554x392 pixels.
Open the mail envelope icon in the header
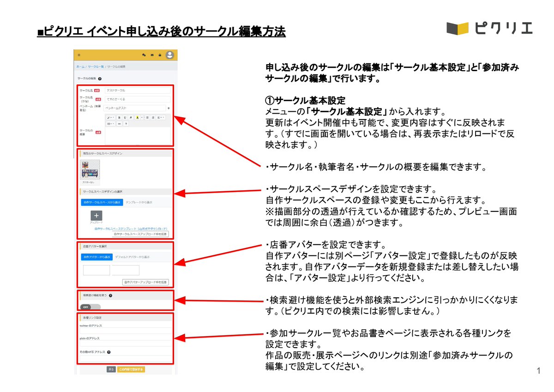click(152, 55)
